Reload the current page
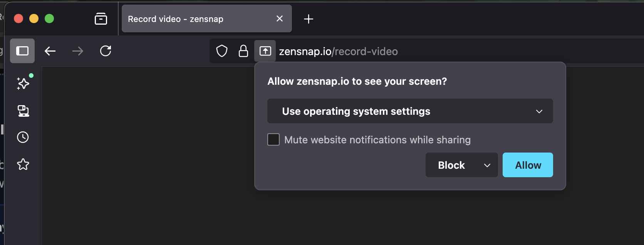Image resolution: width=644 pixels, height=245 pixels. [x=106, y=51]
